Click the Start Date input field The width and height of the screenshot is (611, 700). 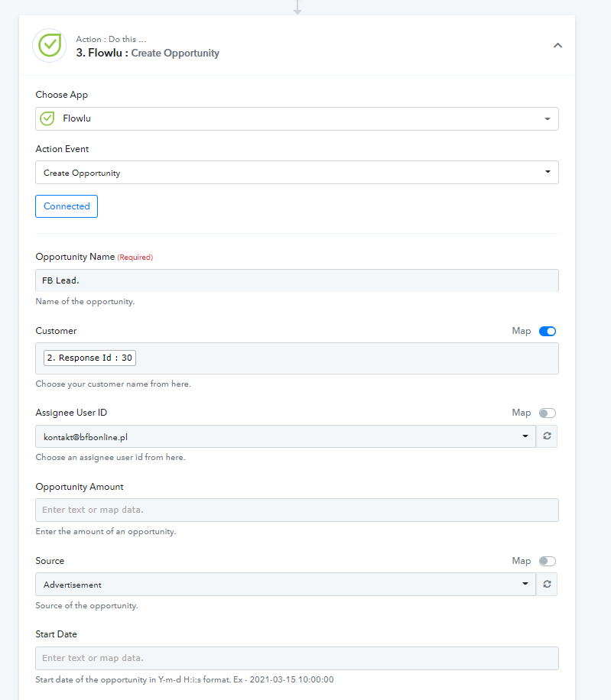pos(297,658)
